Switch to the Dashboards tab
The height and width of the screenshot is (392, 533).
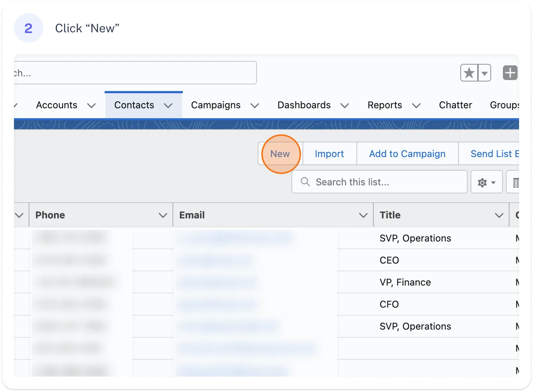tap(304, 105)
